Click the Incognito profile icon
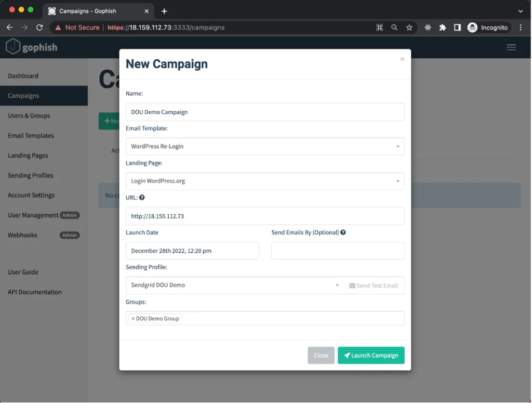The width and height of the screenshot is (532, 403). (472, 28)
